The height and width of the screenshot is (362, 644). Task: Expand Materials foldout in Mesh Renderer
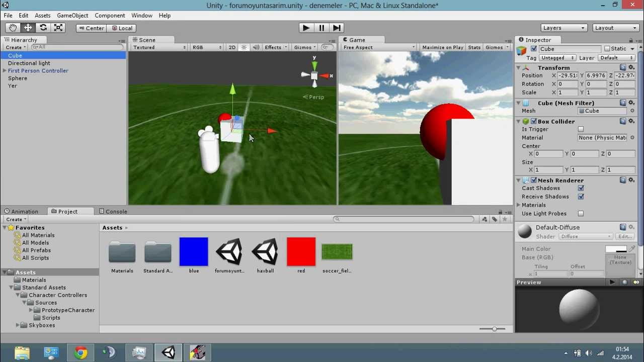518,205
